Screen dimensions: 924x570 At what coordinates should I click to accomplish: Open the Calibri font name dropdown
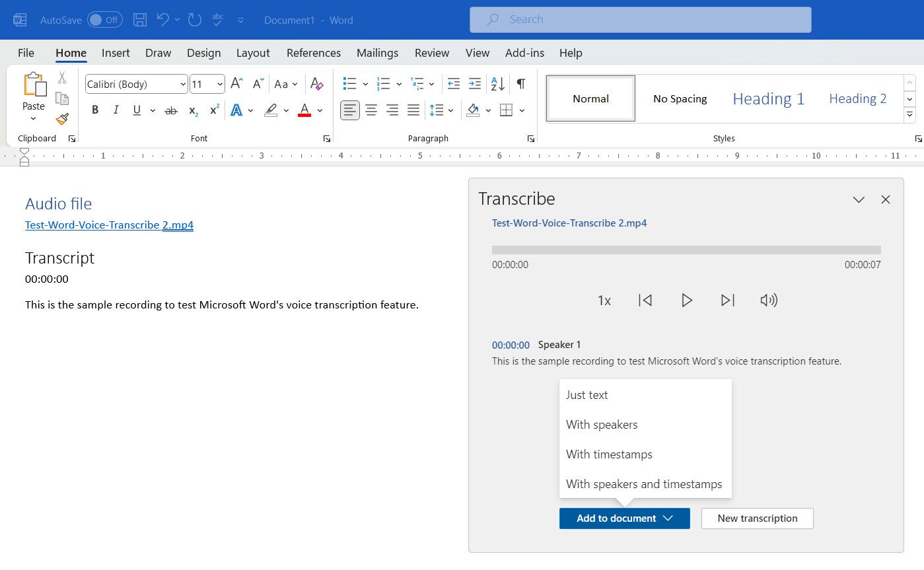[x=183, y=84]
